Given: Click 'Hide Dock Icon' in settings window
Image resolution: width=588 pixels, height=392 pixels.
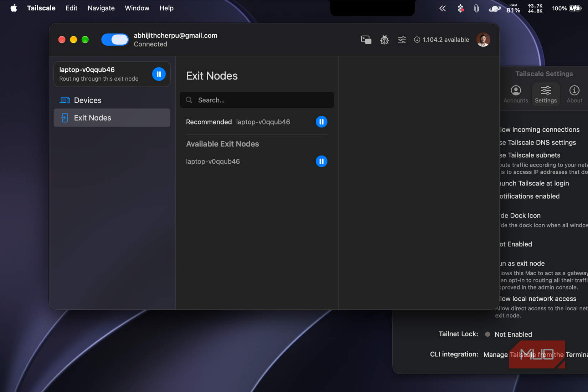Looking at the screenshot, I should [x=520, y=215].
